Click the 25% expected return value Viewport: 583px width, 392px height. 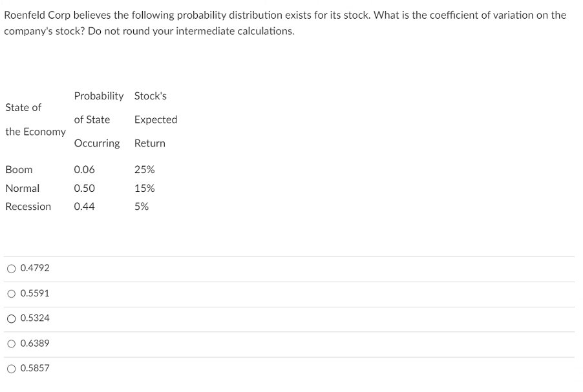[143, 169]
